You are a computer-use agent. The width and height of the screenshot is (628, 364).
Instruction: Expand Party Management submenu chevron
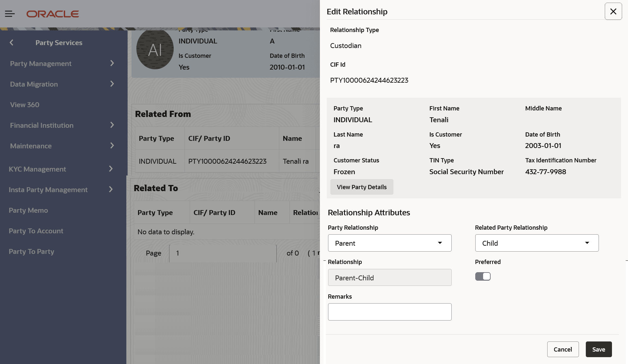pyautogui.click(x=112, y=63)
